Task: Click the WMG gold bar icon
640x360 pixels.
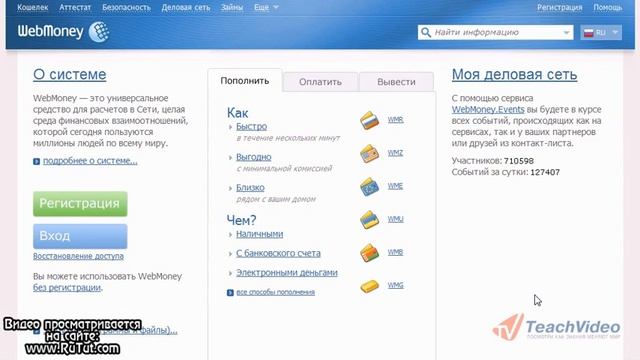Action: pos(369,286)
